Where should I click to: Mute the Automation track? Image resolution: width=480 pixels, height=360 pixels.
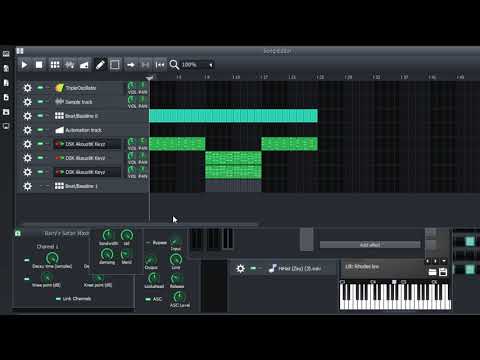[x=40, y=130]
